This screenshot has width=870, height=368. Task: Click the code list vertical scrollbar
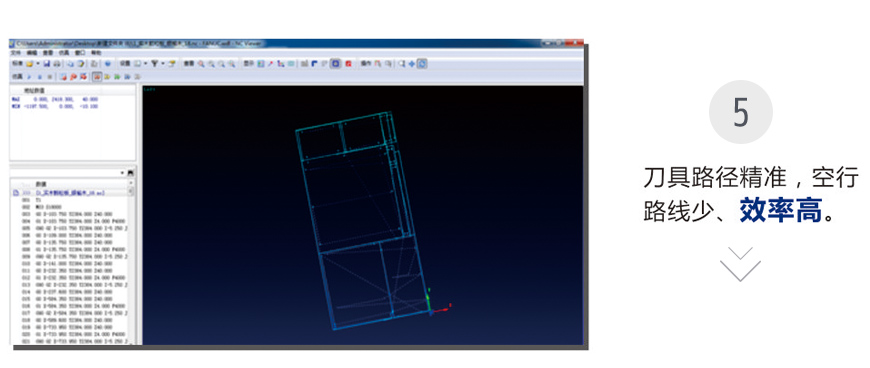(131, 261)
